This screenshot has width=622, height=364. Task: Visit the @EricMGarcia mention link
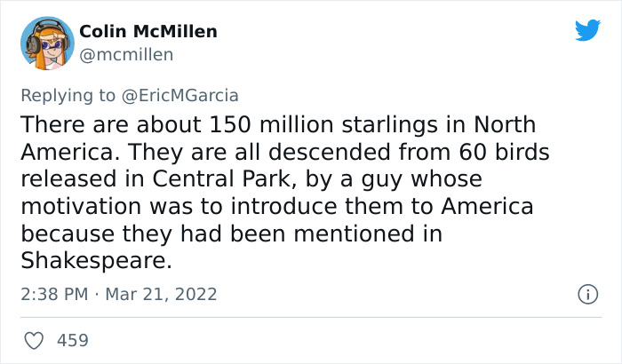click(x=187, y=94)
